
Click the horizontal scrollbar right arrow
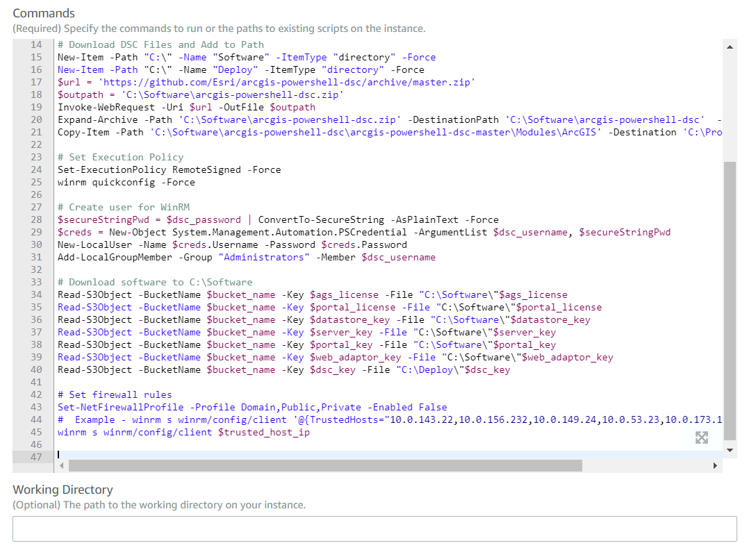pyautogui.click(x=716, y=465)
